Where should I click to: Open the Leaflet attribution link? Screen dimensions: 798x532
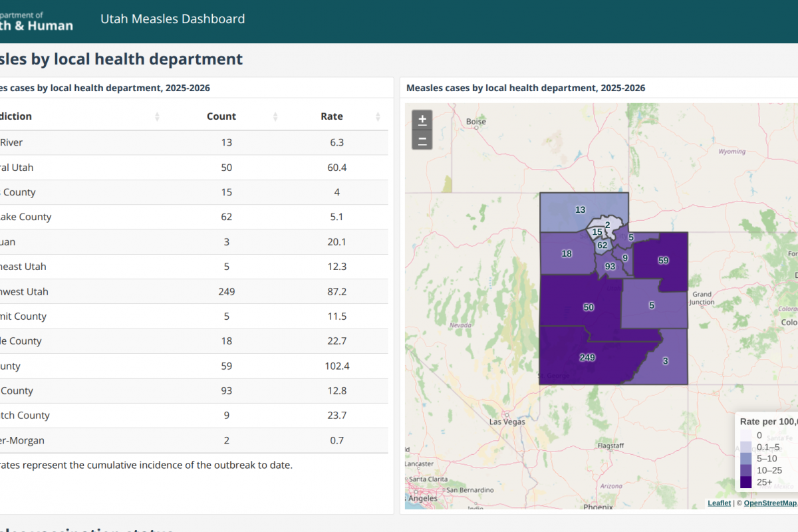coord(718,503)
